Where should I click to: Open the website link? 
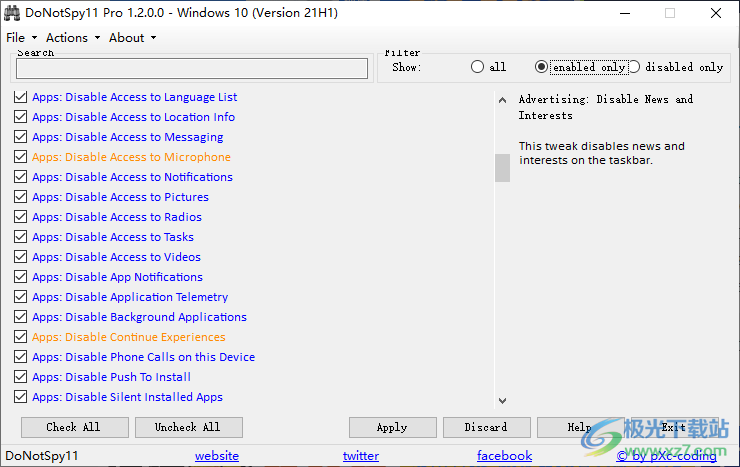[x=217, y=456]
